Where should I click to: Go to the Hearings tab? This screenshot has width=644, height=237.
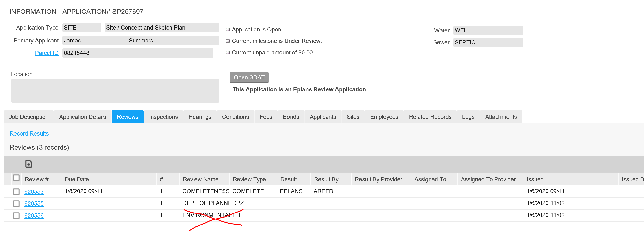(x=200, y=117)
